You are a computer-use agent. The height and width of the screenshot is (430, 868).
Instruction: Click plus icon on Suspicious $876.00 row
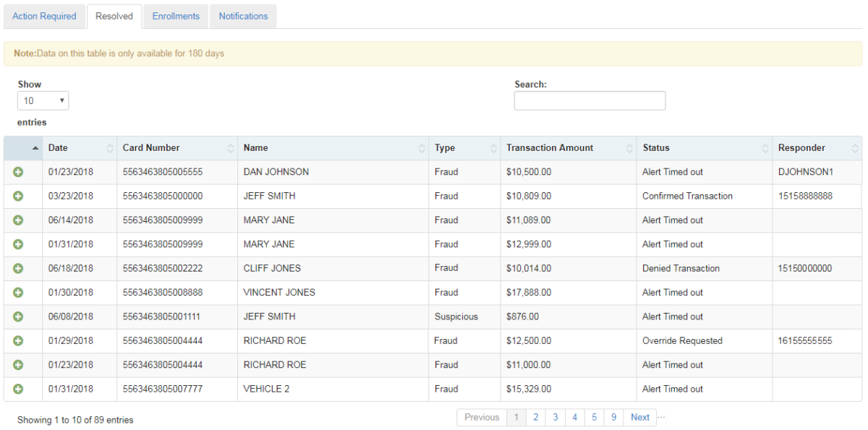pyautogui.click(x=18, y=317)
